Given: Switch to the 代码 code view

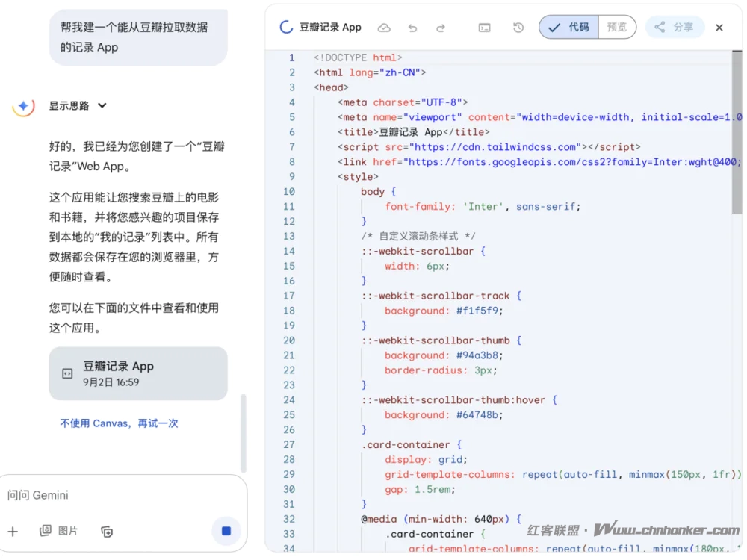Looking at the screenshot, I should point(569,27).
